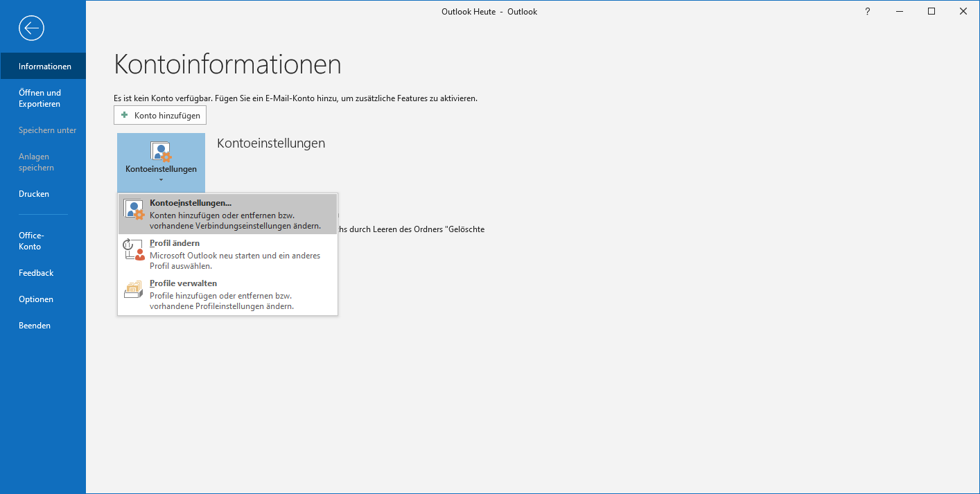
Task: Open Feedback in the sidebar
Action: pos(43,273)
